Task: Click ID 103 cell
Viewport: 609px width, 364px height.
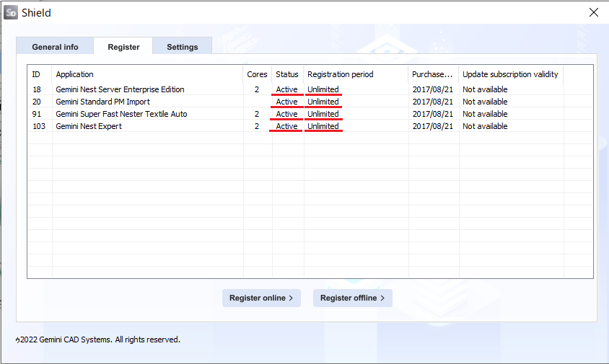Action: click(x=39, y=126)
